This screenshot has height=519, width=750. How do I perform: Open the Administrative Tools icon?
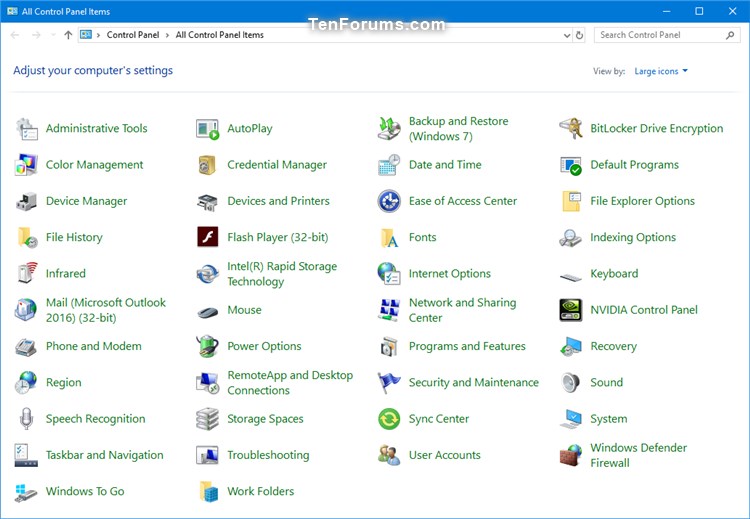tap(26, 129)
